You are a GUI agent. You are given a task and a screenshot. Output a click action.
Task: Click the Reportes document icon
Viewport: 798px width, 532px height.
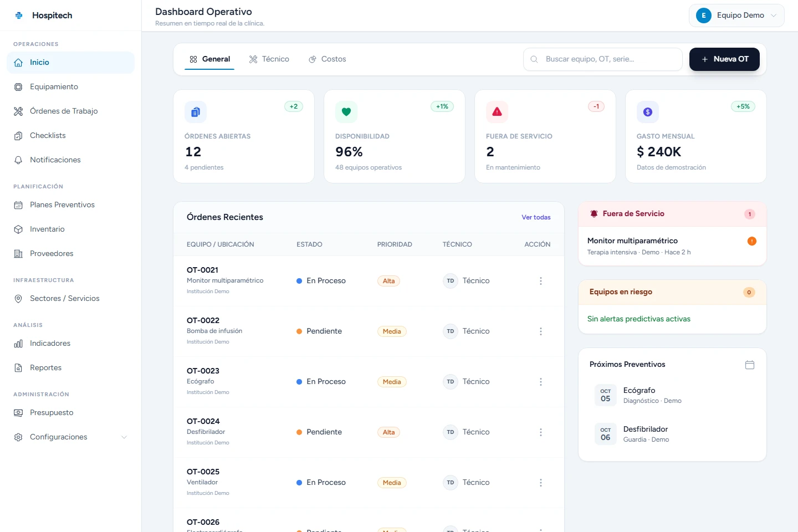pyautogui.click(x=18, y=368)
